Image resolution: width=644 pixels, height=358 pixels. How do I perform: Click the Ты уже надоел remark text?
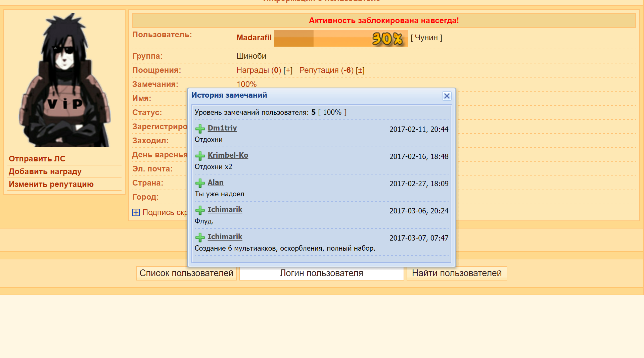pos(219,194)
